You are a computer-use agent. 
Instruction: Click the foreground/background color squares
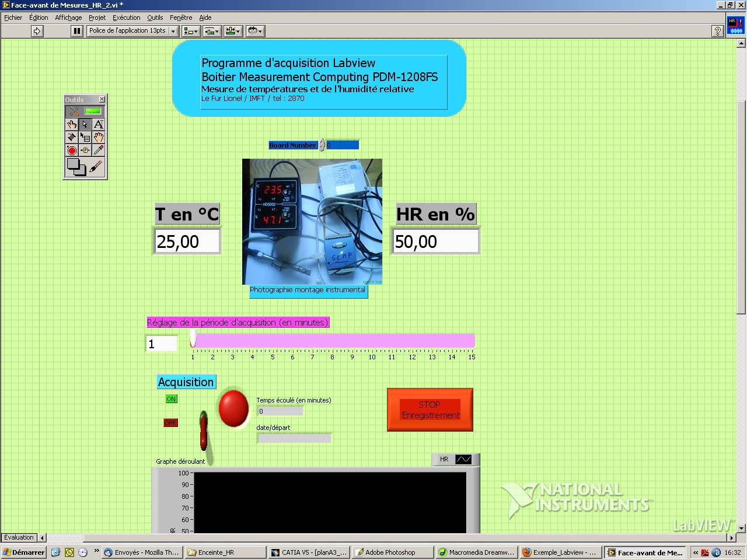(76, 167)
